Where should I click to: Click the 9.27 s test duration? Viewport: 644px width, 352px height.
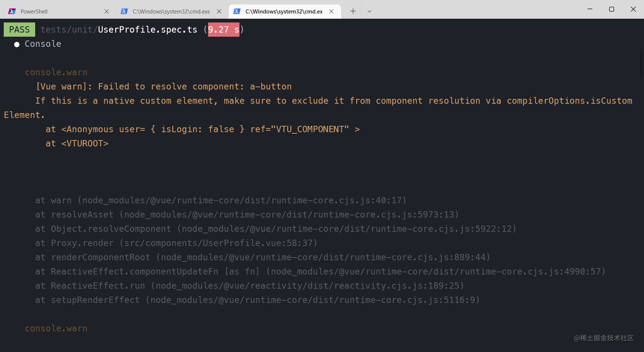point(224,30)
